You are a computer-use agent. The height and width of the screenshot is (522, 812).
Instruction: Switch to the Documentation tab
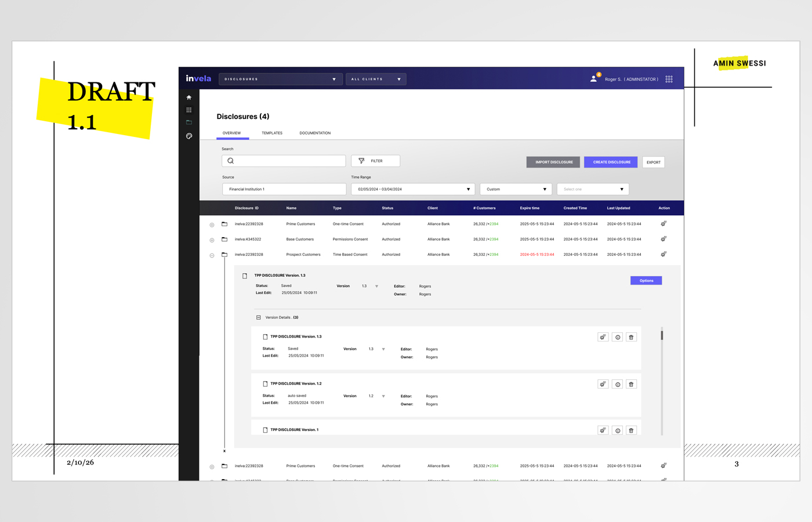tap(315, 133)
